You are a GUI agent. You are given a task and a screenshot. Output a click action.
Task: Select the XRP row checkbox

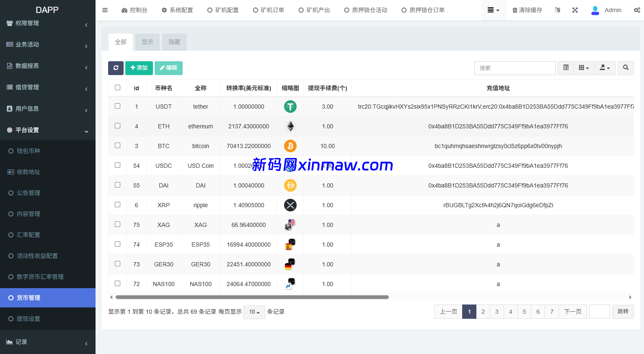point(118,205)
